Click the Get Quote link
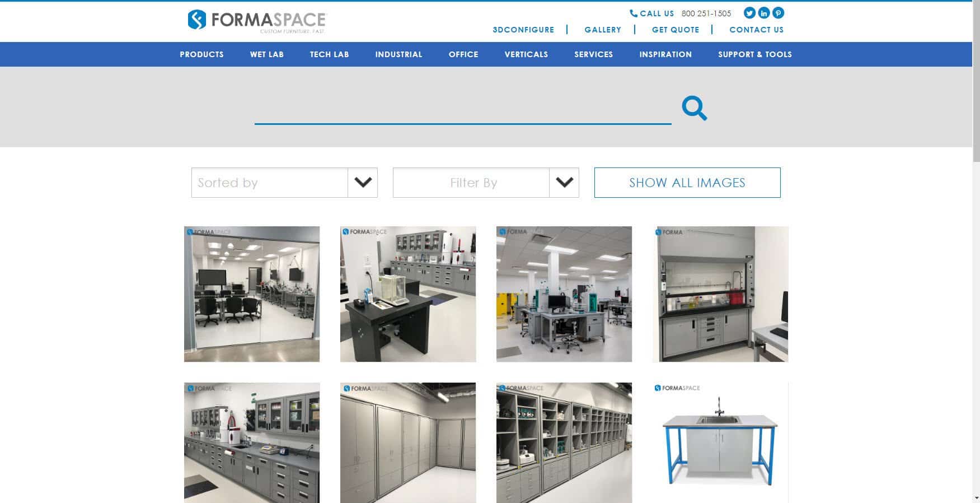980x503 pixels. 676,30
